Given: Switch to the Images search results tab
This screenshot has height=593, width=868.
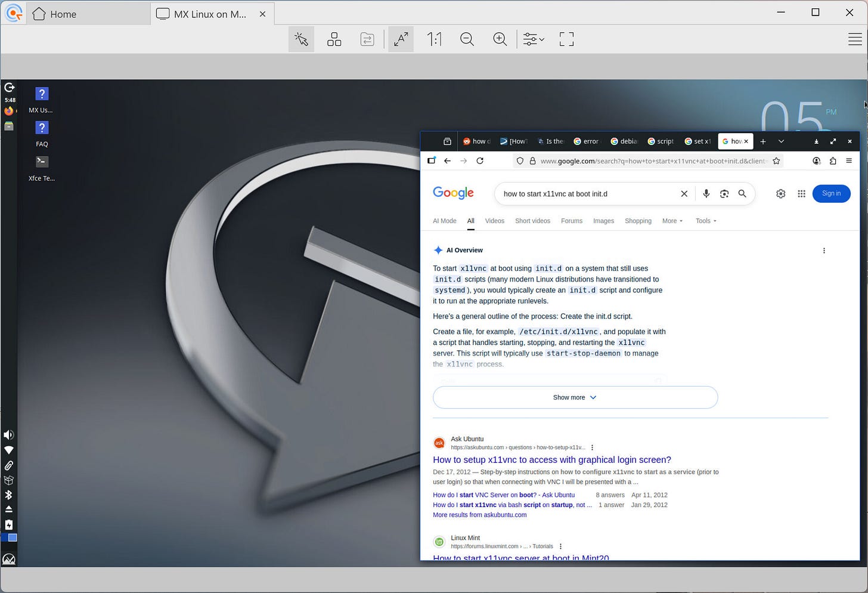Looking at the screenshot, I should coord(603,221).
